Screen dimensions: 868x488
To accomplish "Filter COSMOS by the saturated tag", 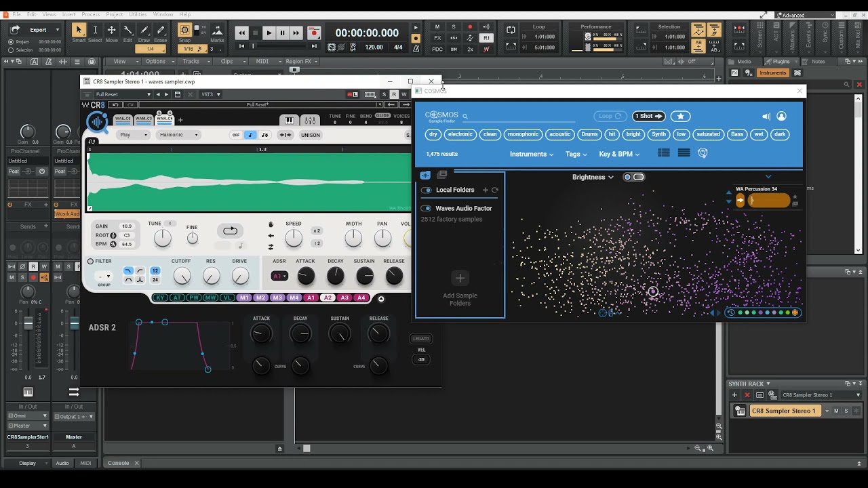I will tap(708, 134).
